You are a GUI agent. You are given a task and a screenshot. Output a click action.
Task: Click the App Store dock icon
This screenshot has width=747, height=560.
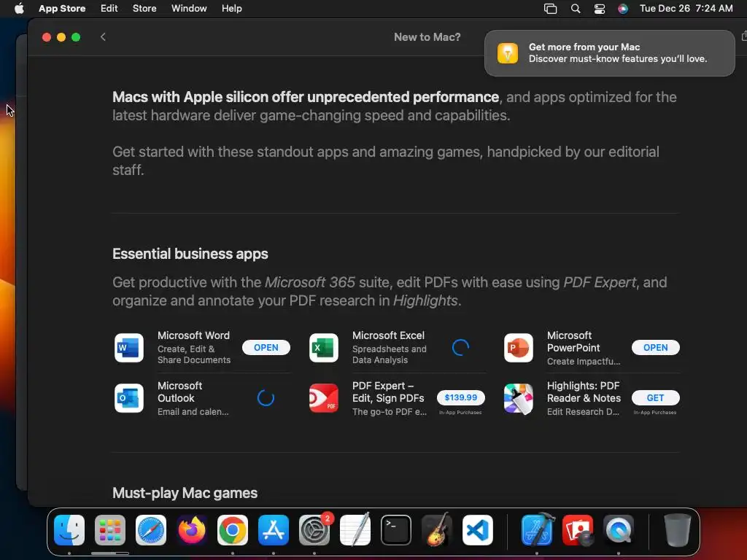pyautogui.click(x=274, y=530)
